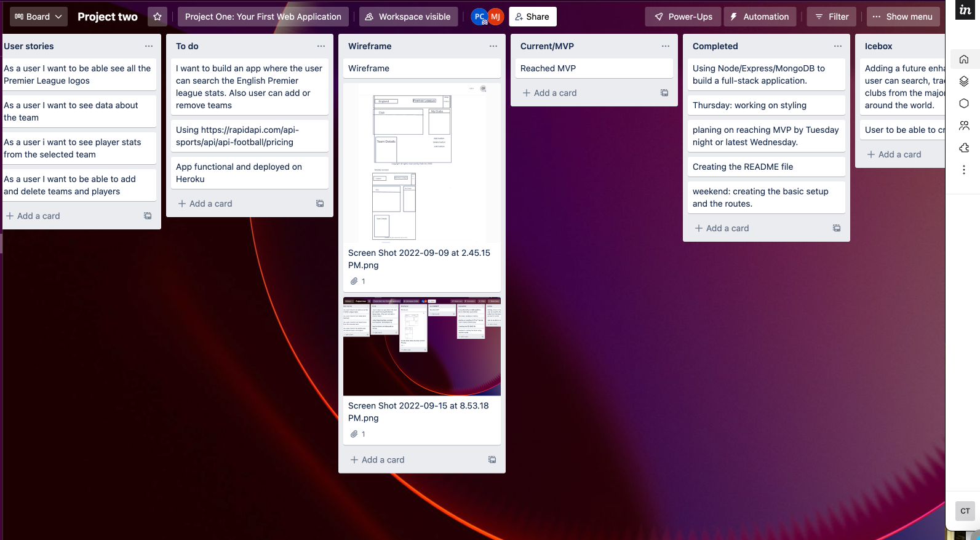The image size is (980, 540).
Task: Open Wireframe list actions menu
Action: click(493, 46)
